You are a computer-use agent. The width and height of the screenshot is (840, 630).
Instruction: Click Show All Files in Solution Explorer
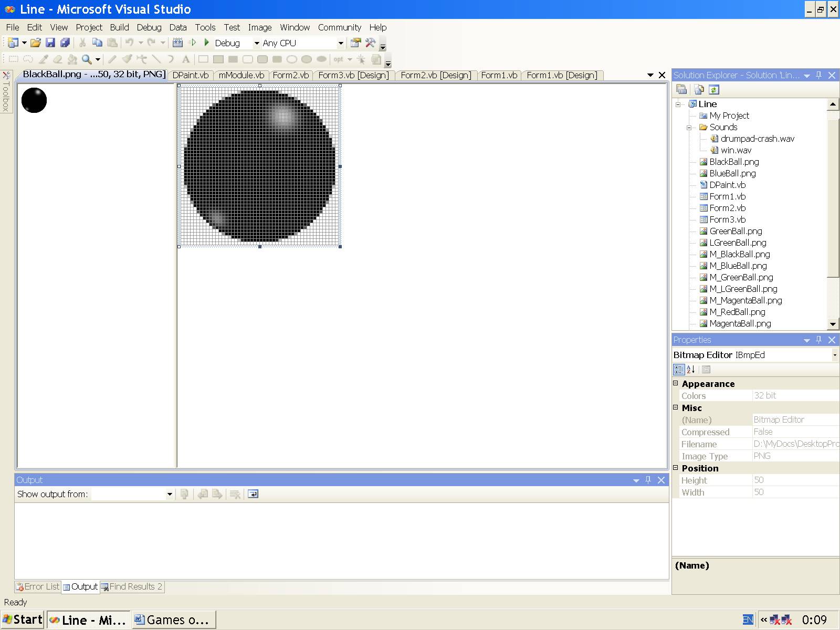pos(698,90)
